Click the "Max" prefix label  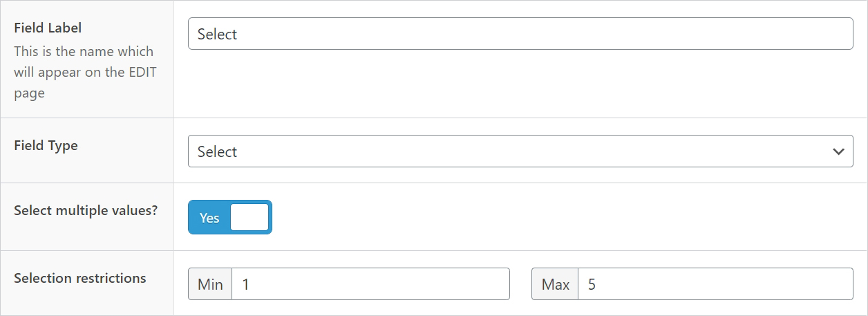tap(555, 284)
